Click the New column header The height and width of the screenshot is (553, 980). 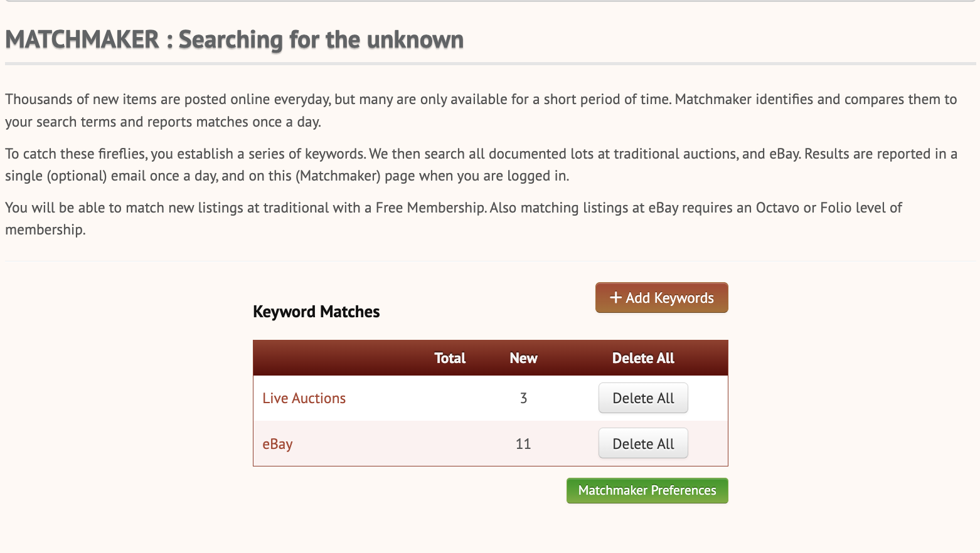pyautogui.click(x=523, y=357)
